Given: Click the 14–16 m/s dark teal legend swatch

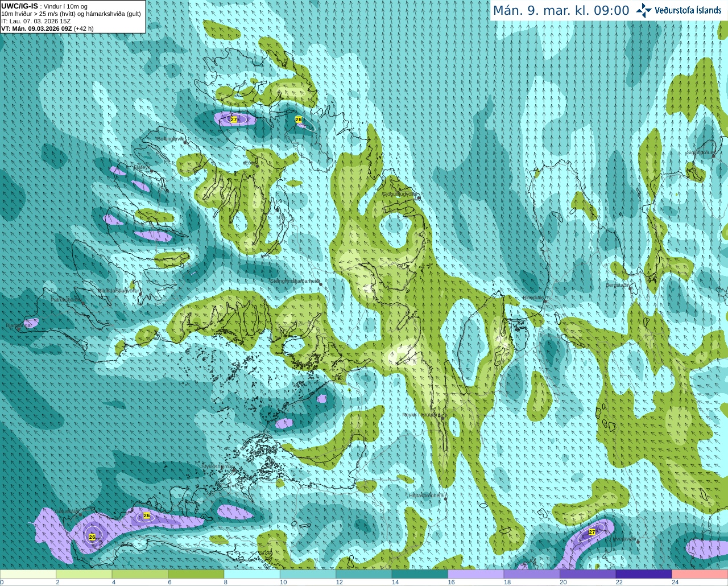Looking at the screenshot, I should 420,575.
